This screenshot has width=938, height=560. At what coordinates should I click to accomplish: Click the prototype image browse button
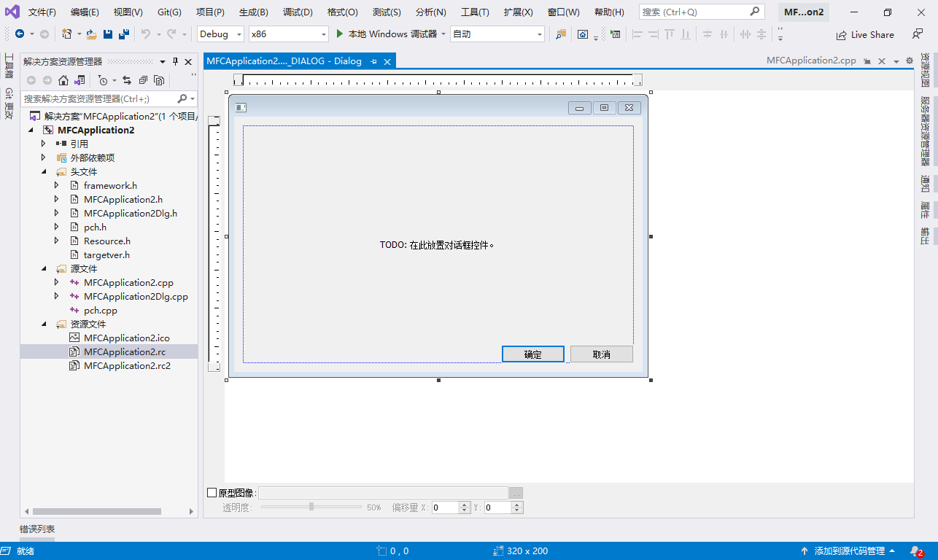pos(516,493)
